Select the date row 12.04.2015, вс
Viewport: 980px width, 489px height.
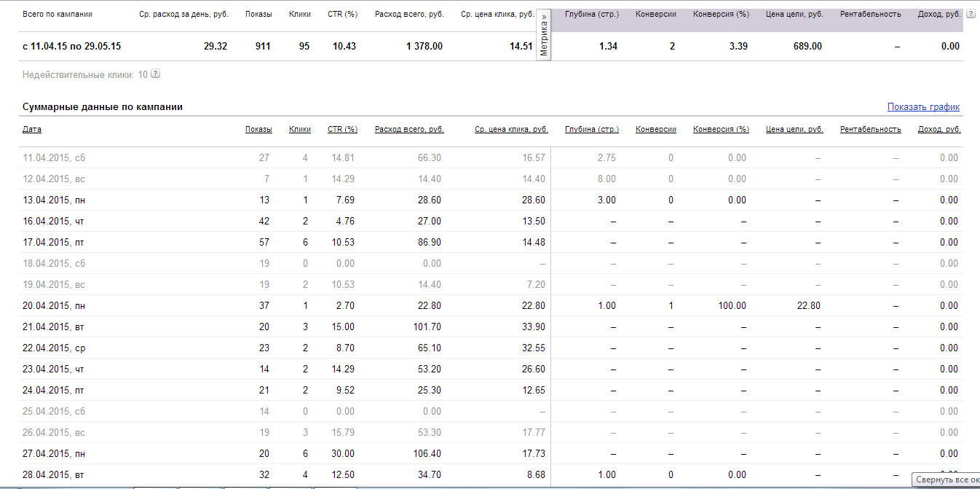[54, 179]
